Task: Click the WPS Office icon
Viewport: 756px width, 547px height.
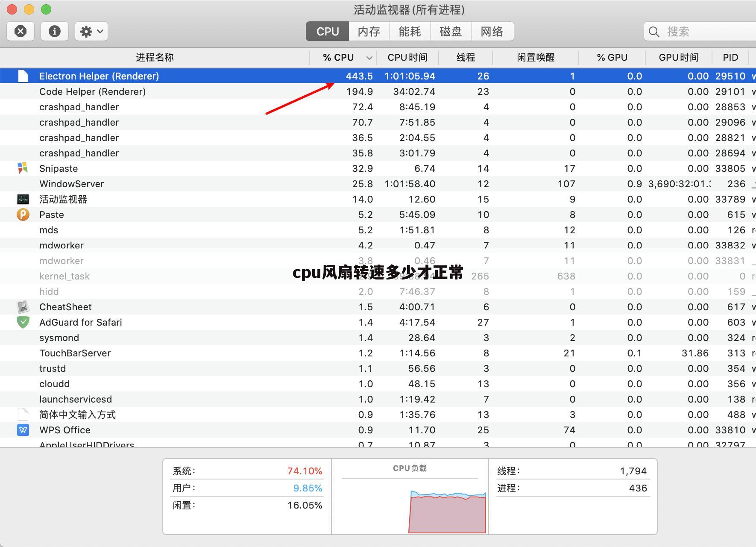Action: click(23, 430)
